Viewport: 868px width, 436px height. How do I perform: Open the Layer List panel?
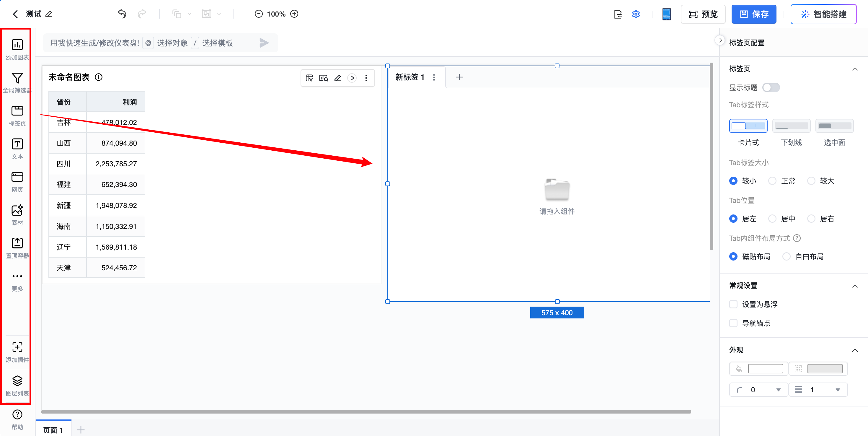pyautogui.click(x=17, y=381)
